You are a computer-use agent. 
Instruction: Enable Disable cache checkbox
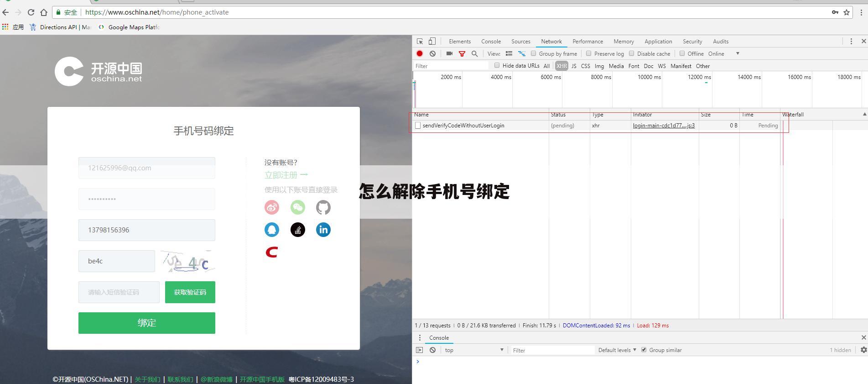point(632,53)
